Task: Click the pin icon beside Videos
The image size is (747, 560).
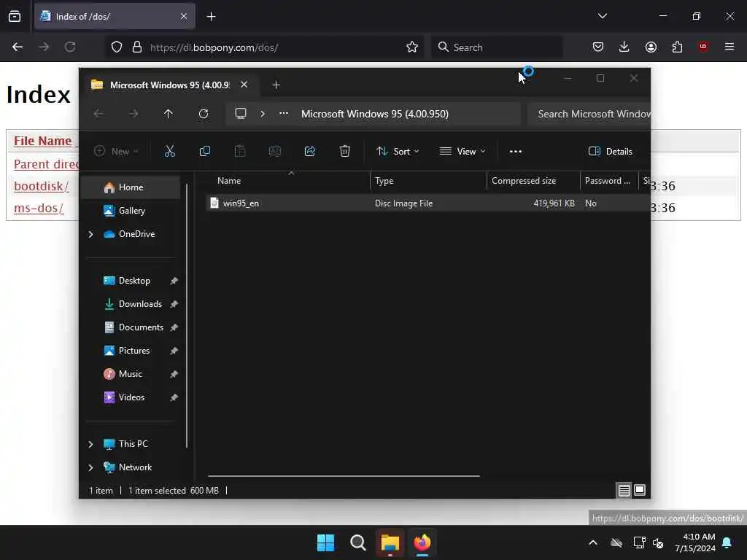Action: (x=174, y=397)
